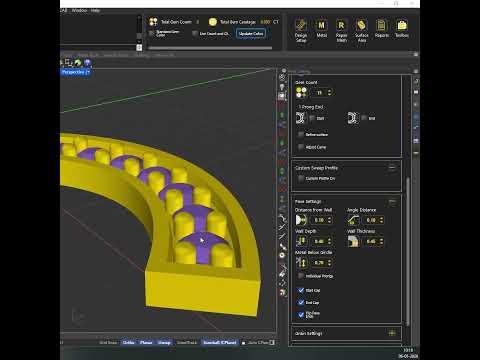The width and height of the screenshot is (480, 360).
Task: Click the Distance from Wall icon
Action: point(301,220)
